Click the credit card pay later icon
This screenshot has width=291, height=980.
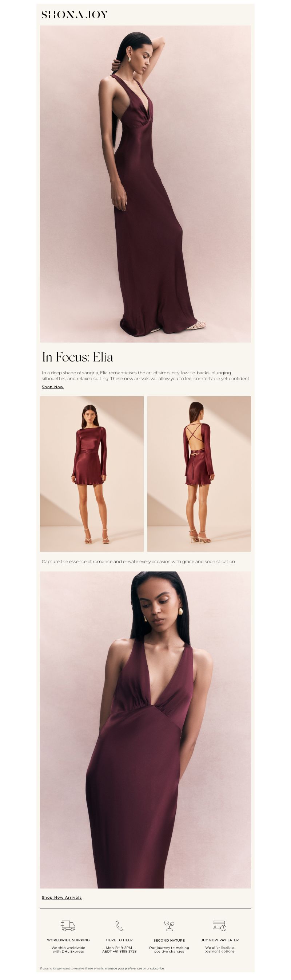pyautogui.click(x=219, y=926)
